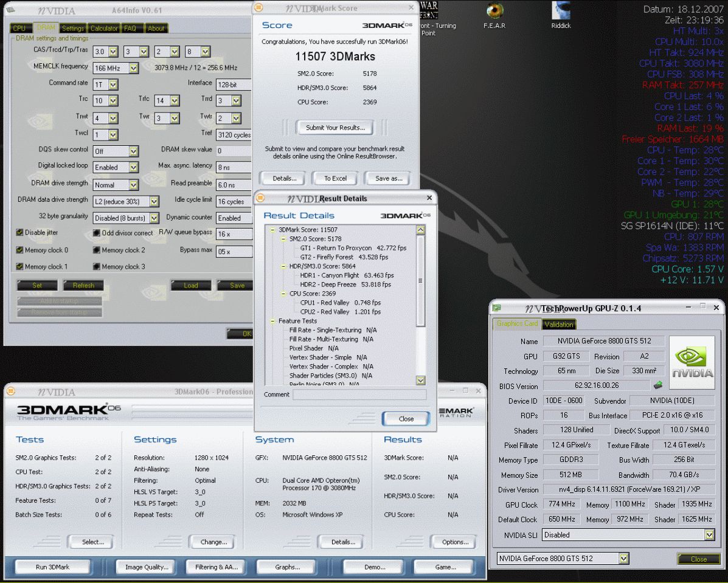Open Image Quality tool
The image size is (728, 583).
[147, 567]
